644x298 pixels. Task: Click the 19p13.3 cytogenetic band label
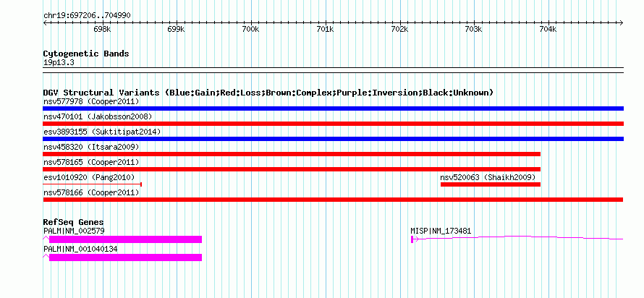coord(59,63)
